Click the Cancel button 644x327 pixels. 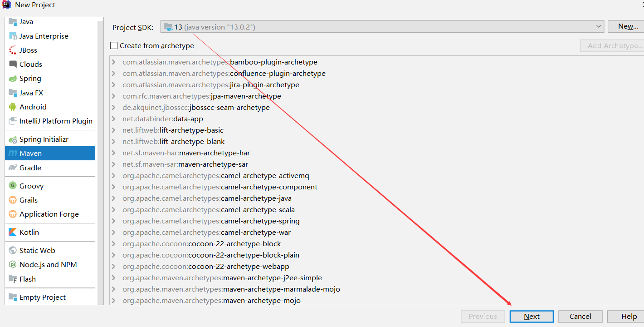[x=581, y=317]
